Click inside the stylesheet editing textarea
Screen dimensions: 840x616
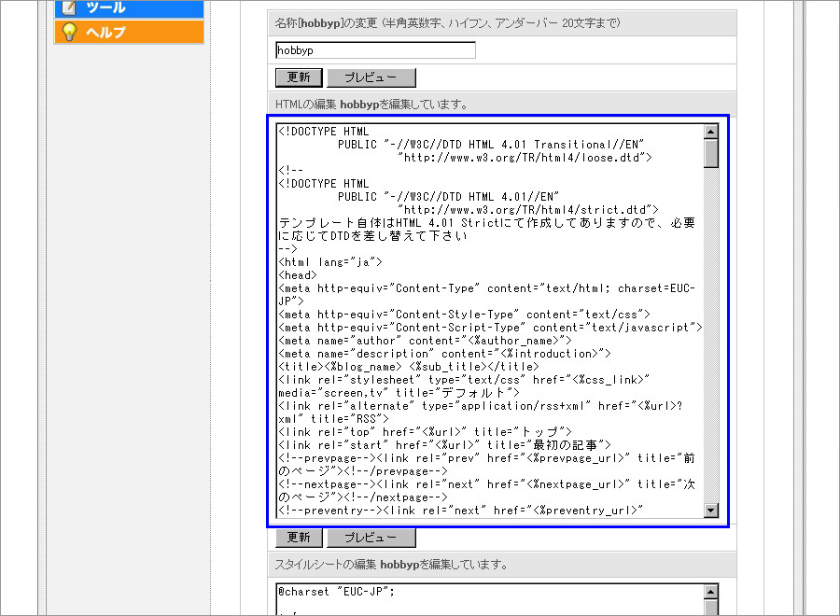click(490, 600)
